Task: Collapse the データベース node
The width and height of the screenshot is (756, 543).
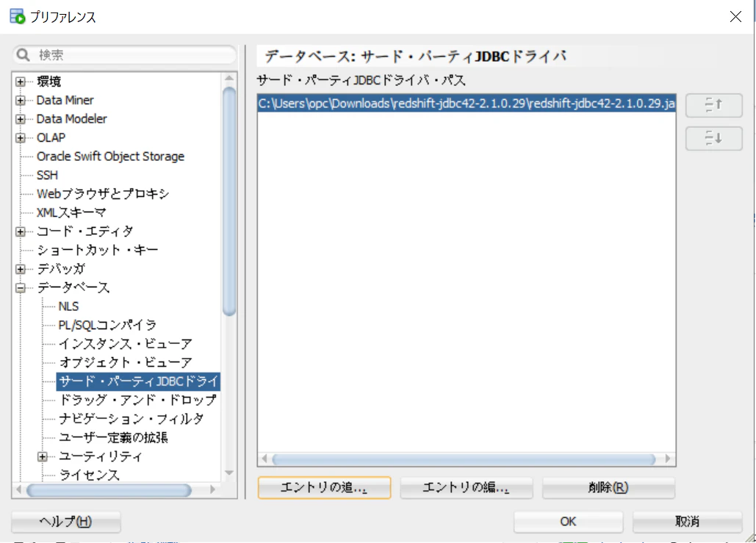Action: 21,288
